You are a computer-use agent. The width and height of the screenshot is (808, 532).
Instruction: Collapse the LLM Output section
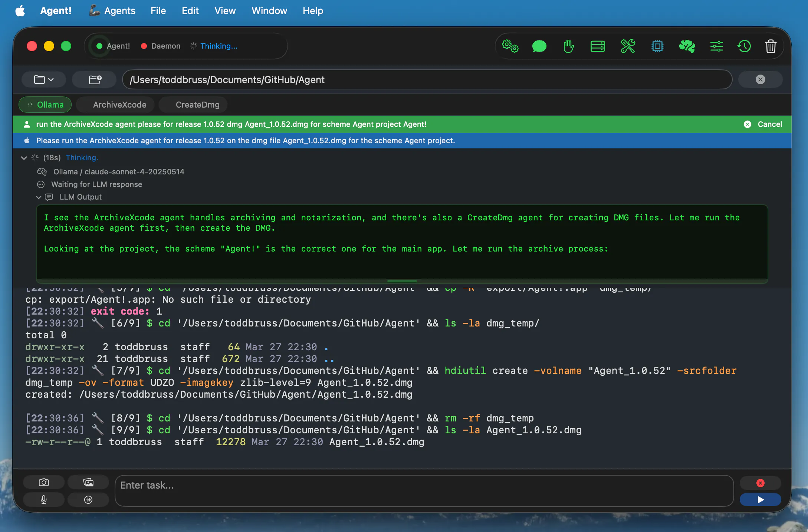39,197
